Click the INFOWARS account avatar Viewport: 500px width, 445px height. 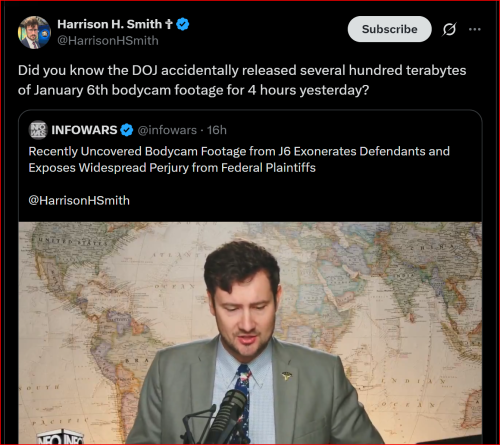(38, 130)
